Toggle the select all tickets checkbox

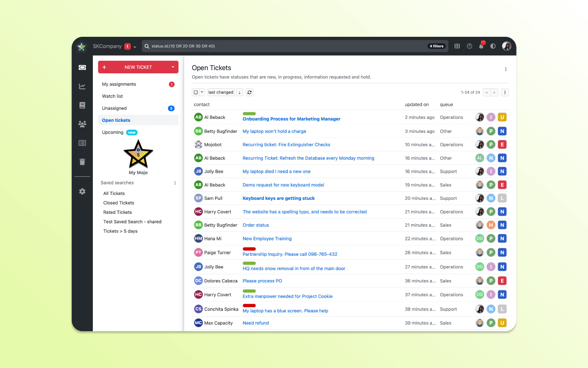(x=196, y=92)
